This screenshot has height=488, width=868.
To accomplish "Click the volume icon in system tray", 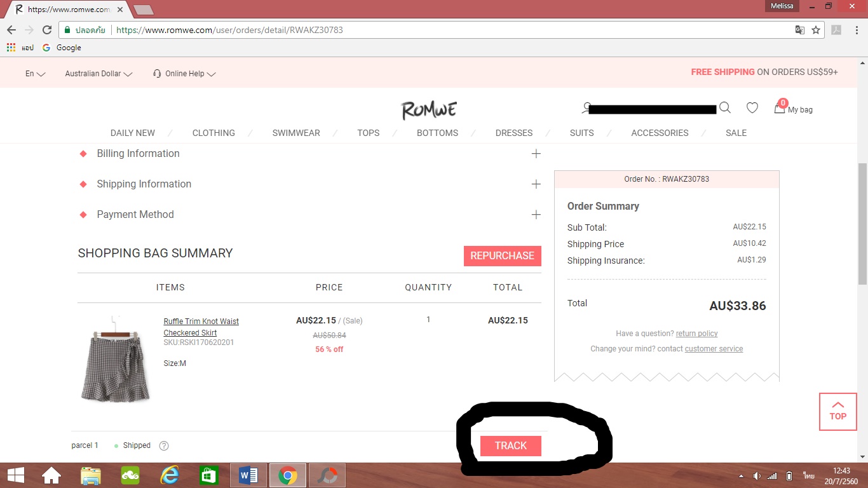I will (x=757, y=476).
